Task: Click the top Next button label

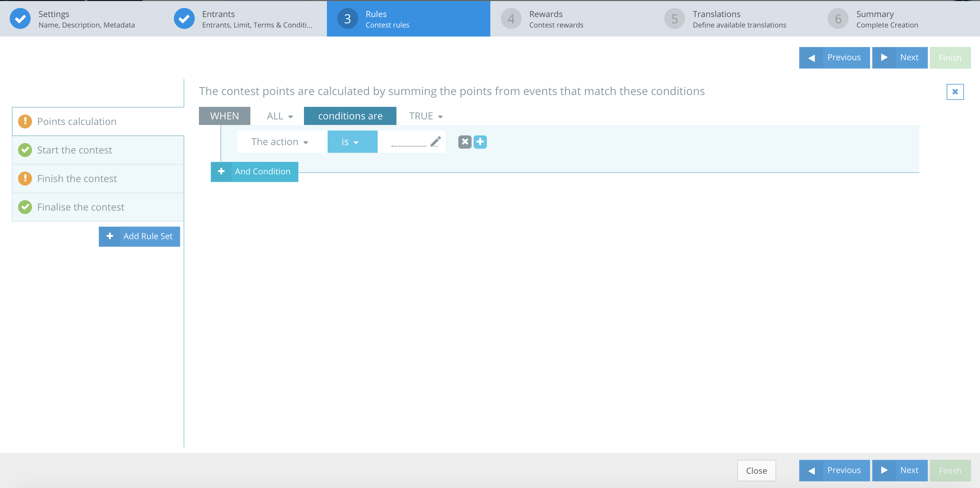Action: pyautogui.click(x=909, y=57)
